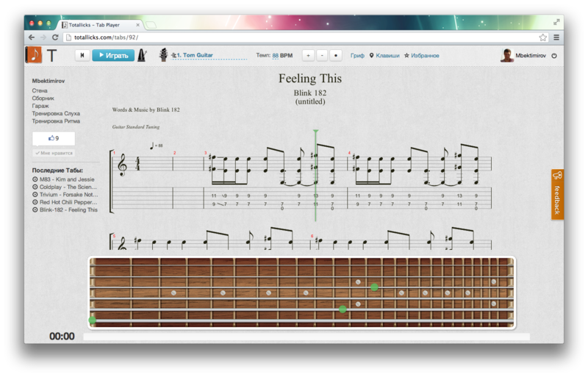Open the Mbektimirov username in header
Viewport: 588px width, 377px height.
[531, 56]
